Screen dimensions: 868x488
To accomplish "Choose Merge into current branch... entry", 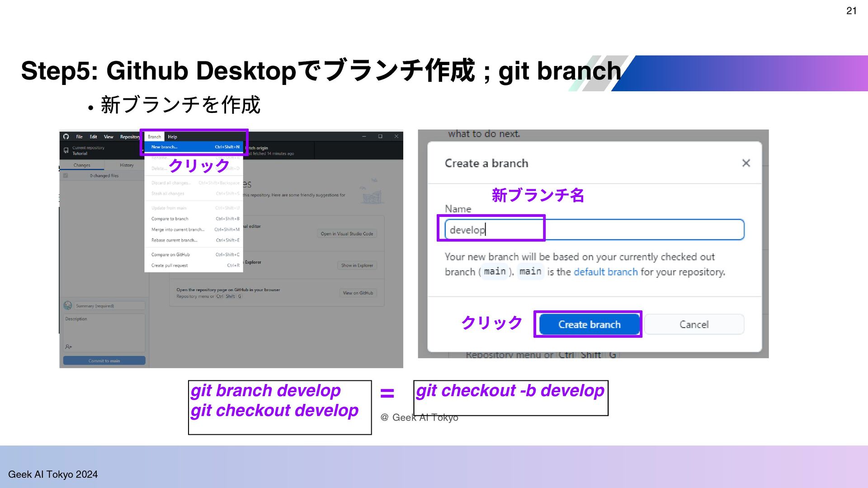I will tap(194, 230).
